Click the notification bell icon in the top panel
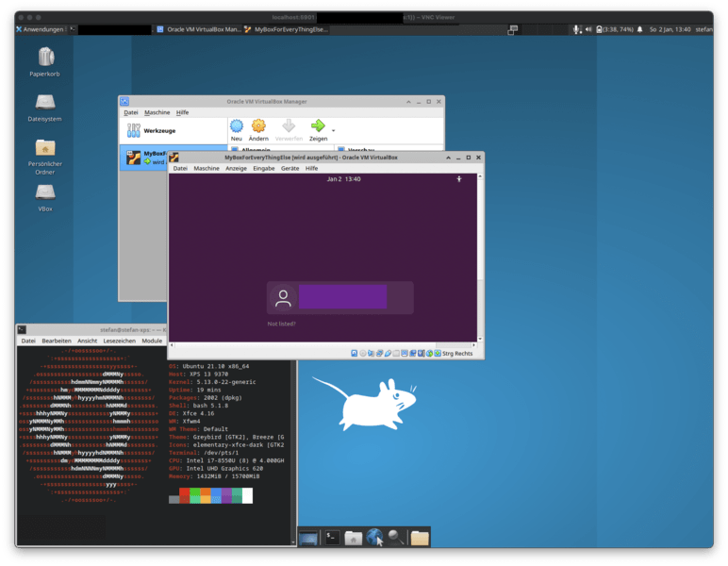Viewport: 728px width, 566px height. coord(639,29)
